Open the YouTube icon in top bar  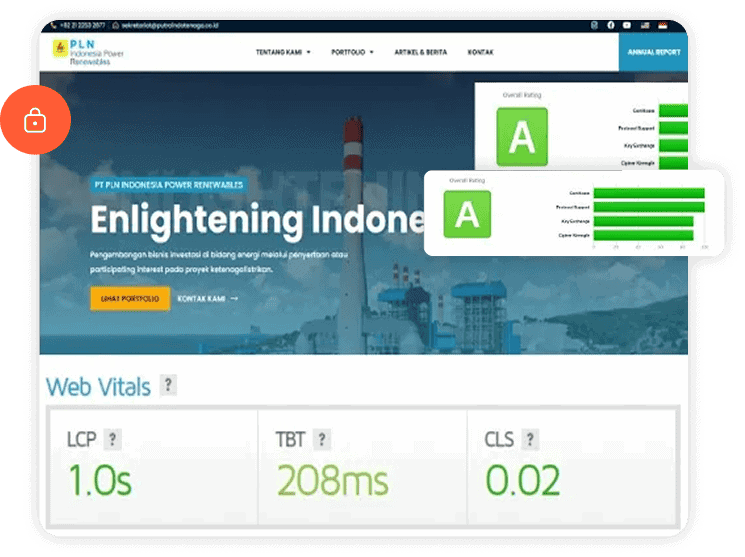(627, 25)
